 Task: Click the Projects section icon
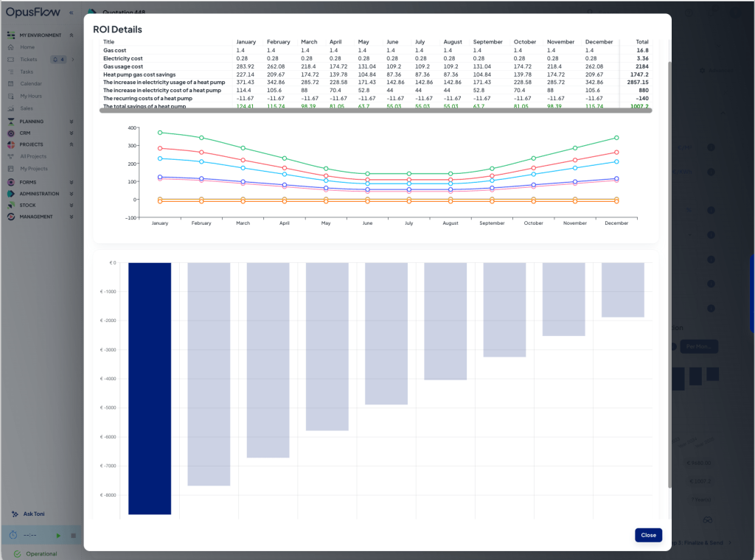[11, 144]
